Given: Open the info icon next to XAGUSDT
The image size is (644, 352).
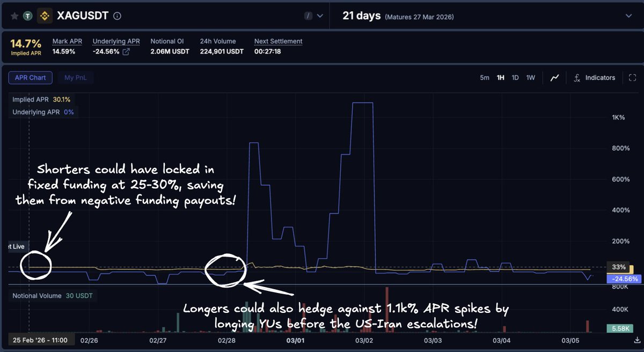Looking at the screenshot, I should (x=118, y=16).
